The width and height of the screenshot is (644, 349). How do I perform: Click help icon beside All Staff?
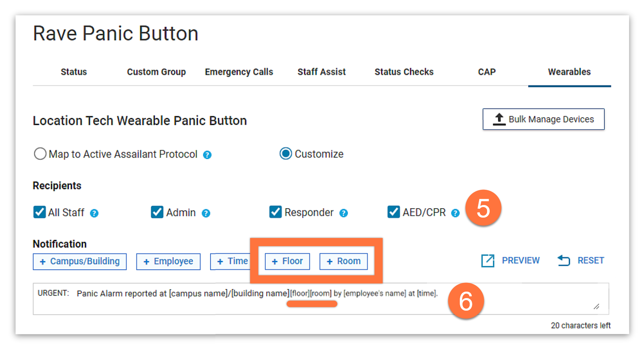pos(94,213)
